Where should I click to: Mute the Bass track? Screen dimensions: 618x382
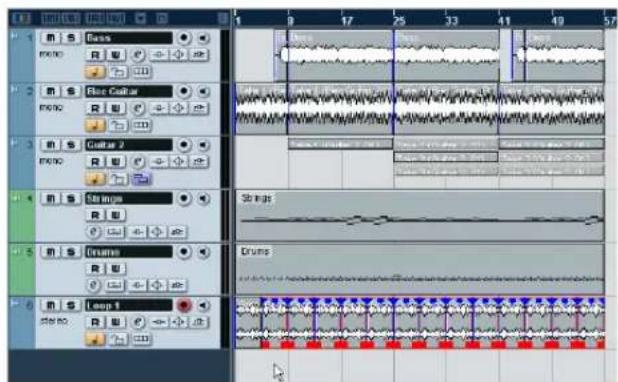tap(50, 38)
